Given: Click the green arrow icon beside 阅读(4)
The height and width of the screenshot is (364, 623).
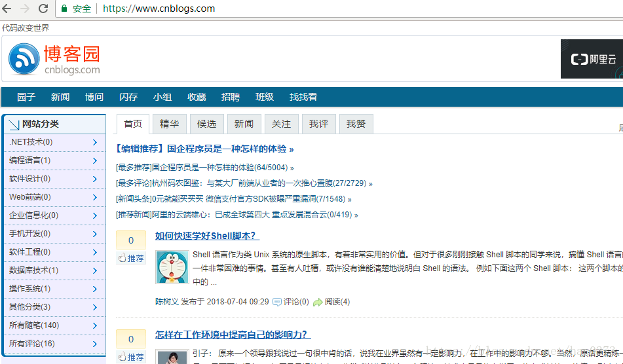Looking at the screenshot, I should (x=318, y=302).
